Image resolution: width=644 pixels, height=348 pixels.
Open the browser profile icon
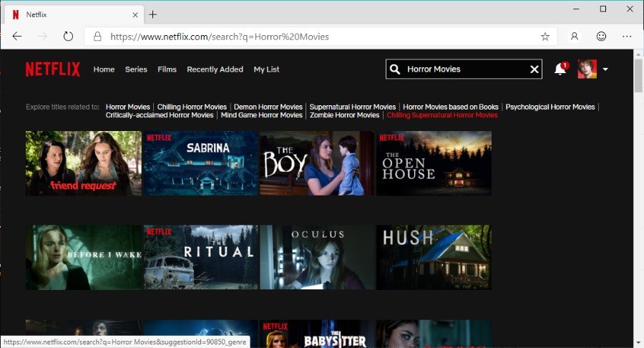pos(575,37)
